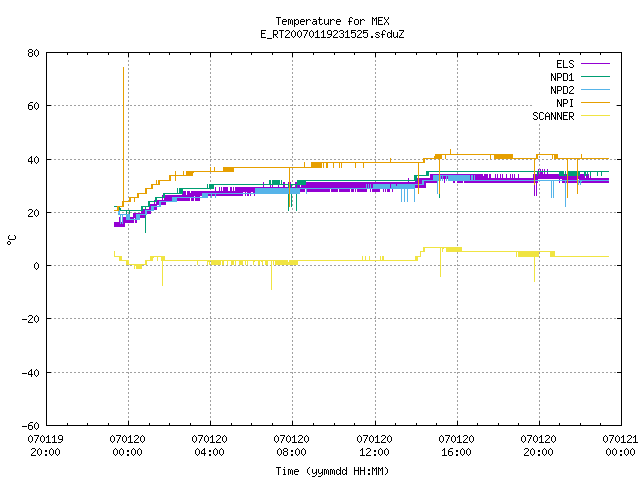Screen dimensions: 640x480
Task: Click the orange NPI legend line sample
Action: pyautogui.click(x=595, y=103)
